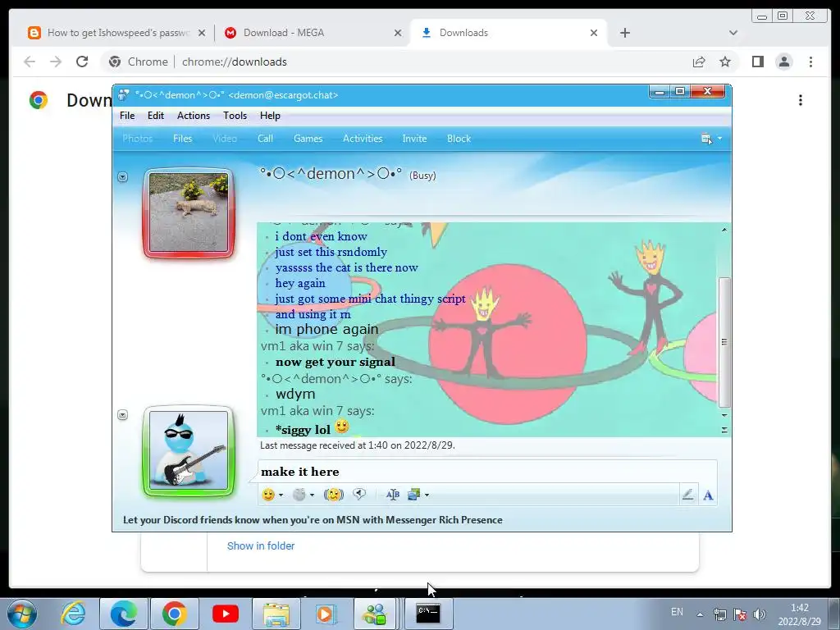Click Show in folder link
The image size is (840, 630).
point(261,546)
